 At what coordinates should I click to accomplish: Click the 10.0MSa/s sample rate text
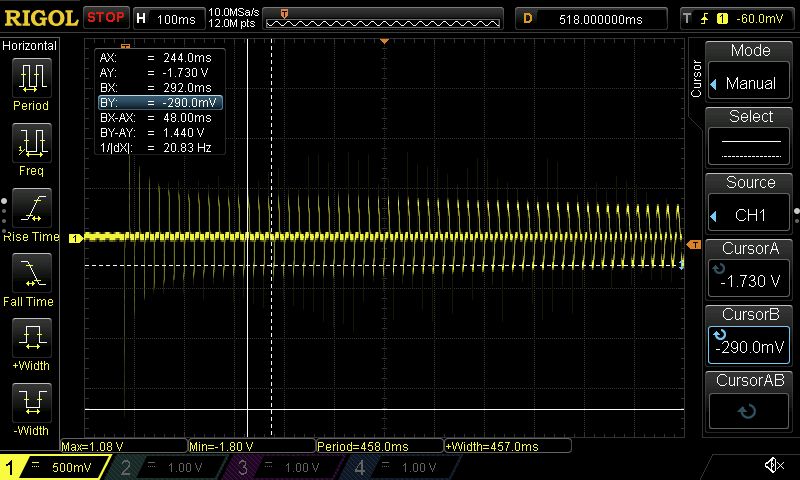(x=234, y=12)
